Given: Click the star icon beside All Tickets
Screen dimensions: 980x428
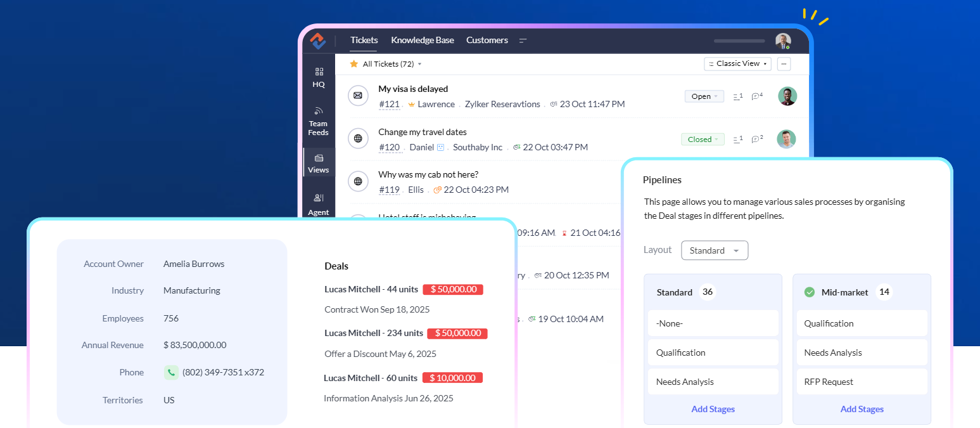Looking at the screenshot, I should coord(354,64).
